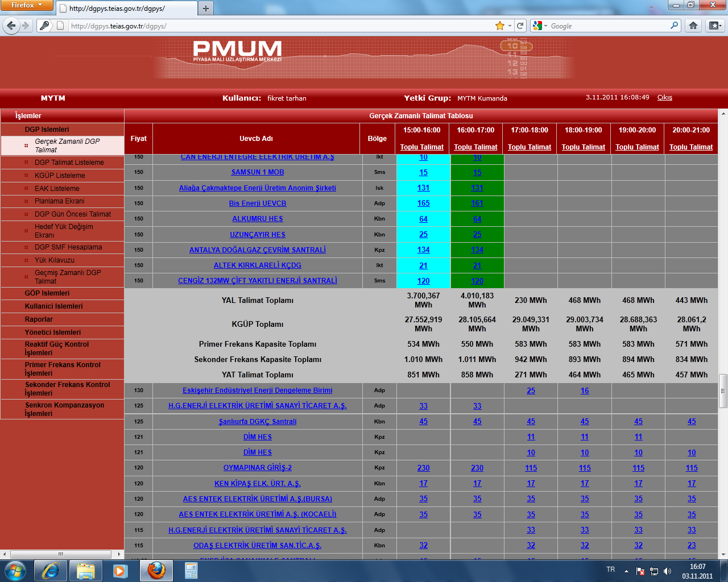
Task: Expand Primer Frekans Kontrol İşlemleri section
Action: coord(63,369)
